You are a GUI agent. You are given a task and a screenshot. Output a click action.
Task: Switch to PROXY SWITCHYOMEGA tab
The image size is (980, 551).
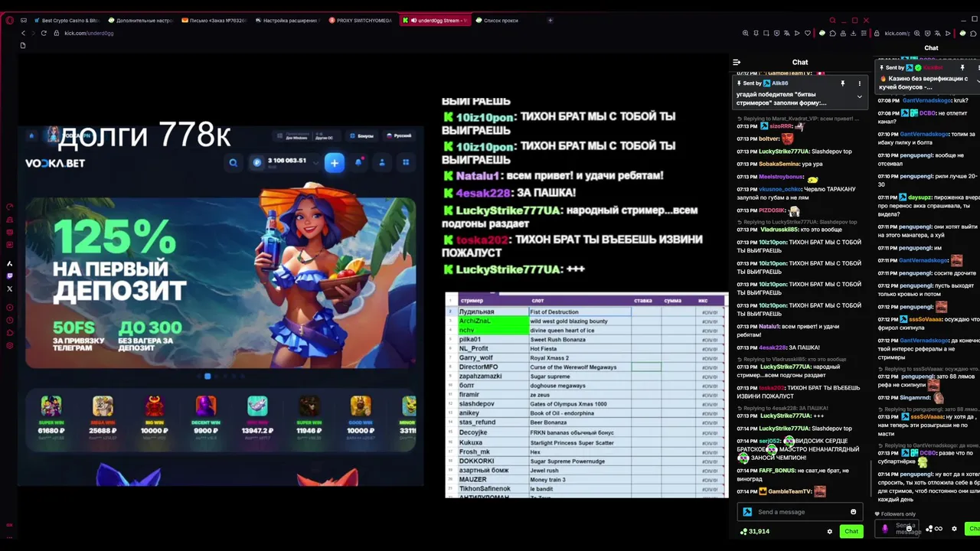coord(361,21)
